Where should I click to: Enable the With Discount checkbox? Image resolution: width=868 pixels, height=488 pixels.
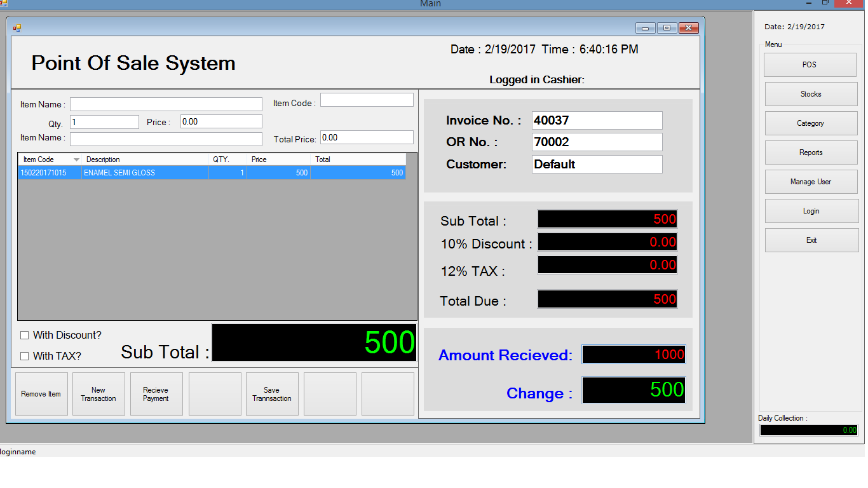25,335
